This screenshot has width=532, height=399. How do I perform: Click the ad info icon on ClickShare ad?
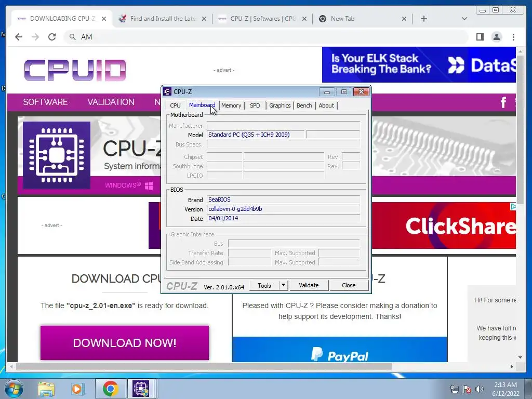pyautogui.click(x=513, y=206)
